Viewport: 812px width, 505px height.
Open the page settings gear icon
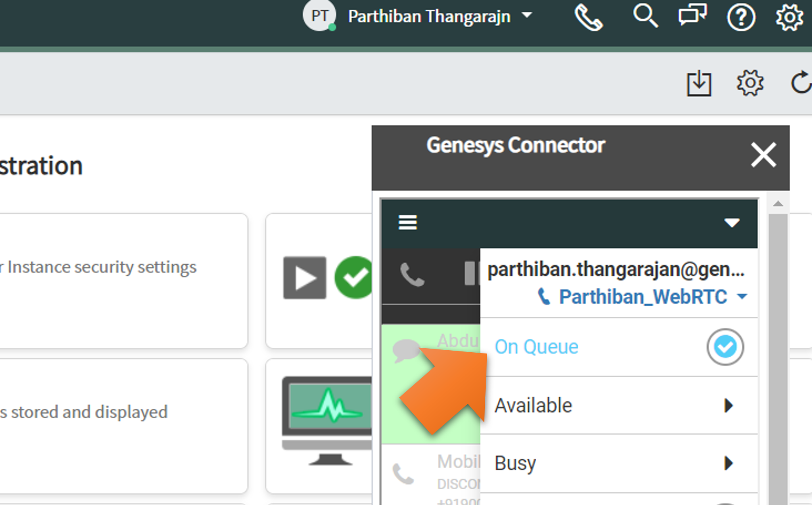tap(750, 83)
